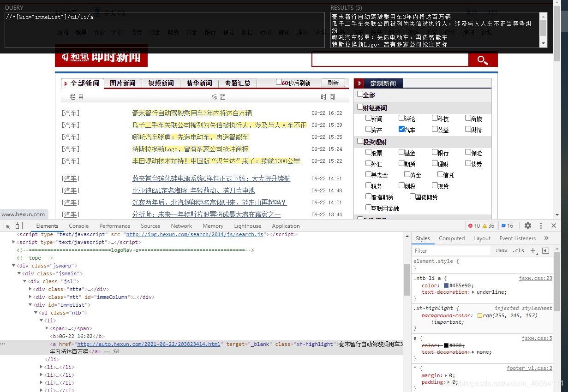Check the 投资理财 checkbox
568x392 pixels.
[360, 141]
